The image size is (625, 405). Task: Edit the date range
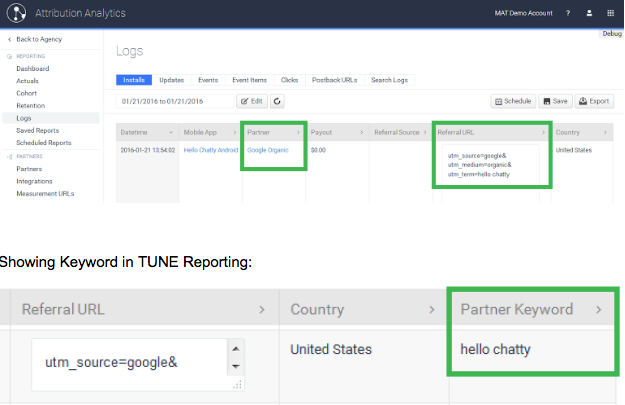point(250,101)
